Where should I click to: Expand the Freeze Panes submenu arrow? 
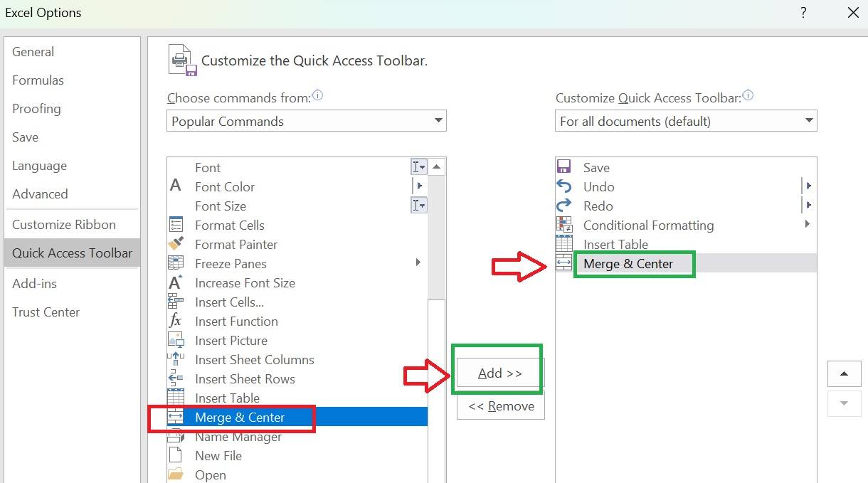click(418, 263)
